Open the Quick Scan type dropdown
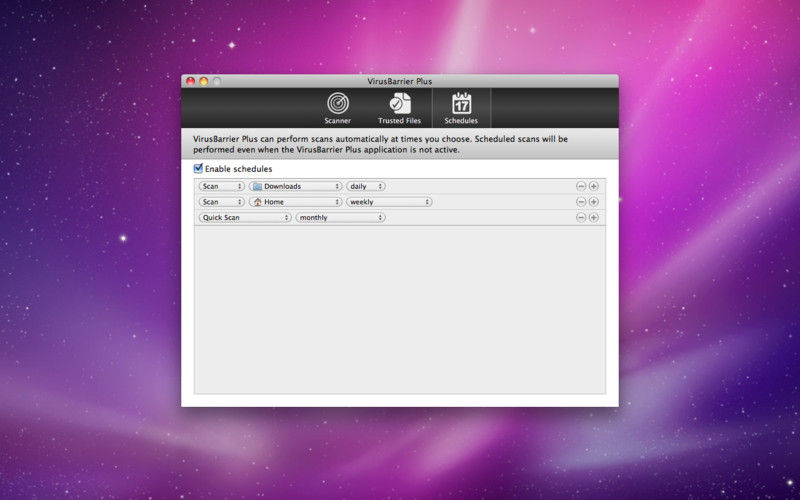 coord(245,217)
